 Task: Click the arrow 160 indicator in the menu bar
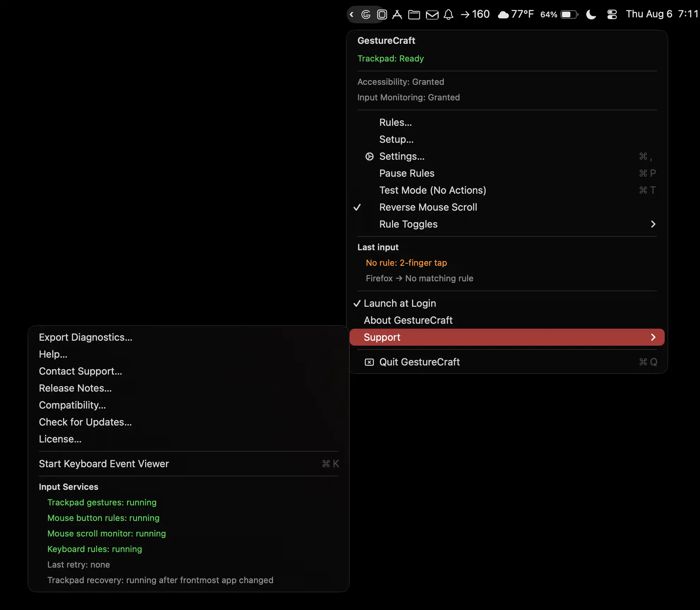coord(475,14)
